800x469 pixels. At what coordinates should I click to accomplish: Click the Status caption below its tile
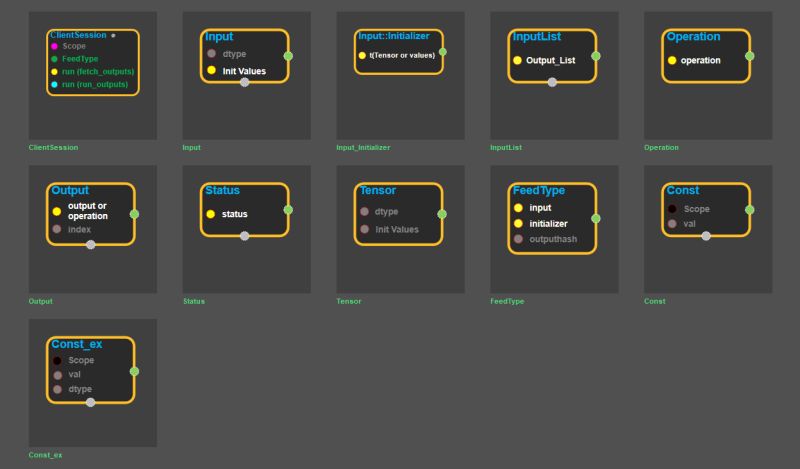pos(194,301)
